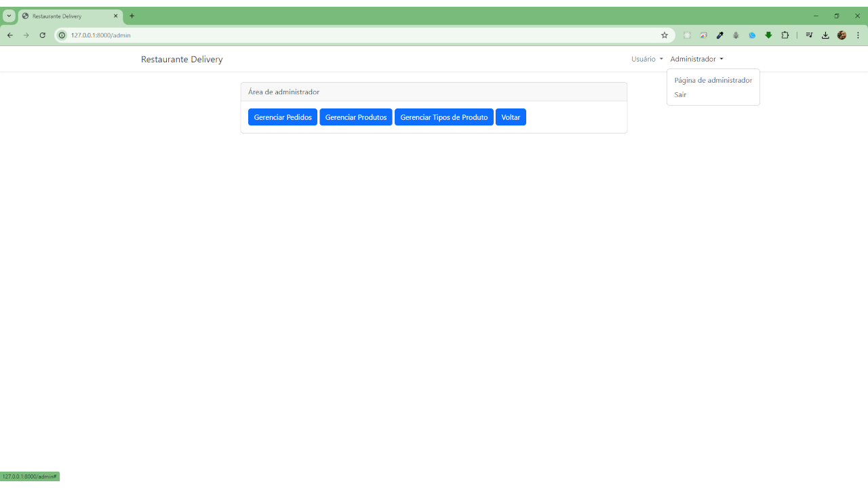Open Gerenciar Produtos
Image resolution: width=868 pixels, height=488 pixels.
(356, 117)
